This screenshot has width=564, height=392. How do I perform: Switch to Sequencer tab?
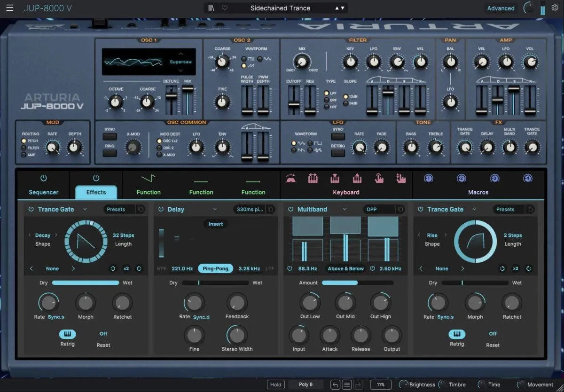[44, 192]
